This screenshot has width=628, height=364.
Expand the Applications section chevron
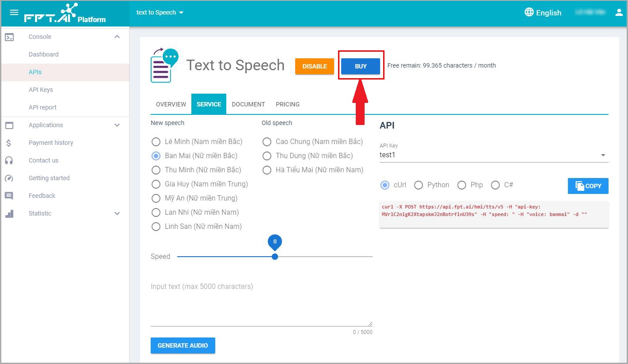[117, 125]
